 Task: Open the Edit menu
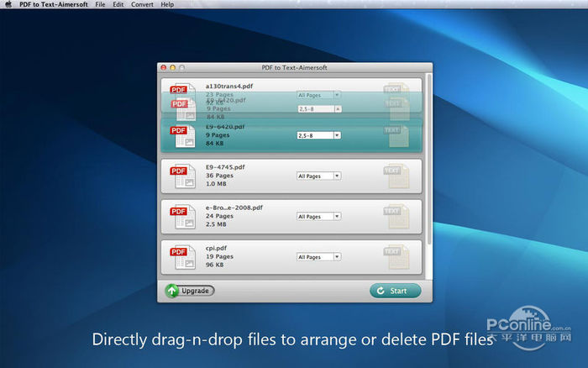[118, 4]
